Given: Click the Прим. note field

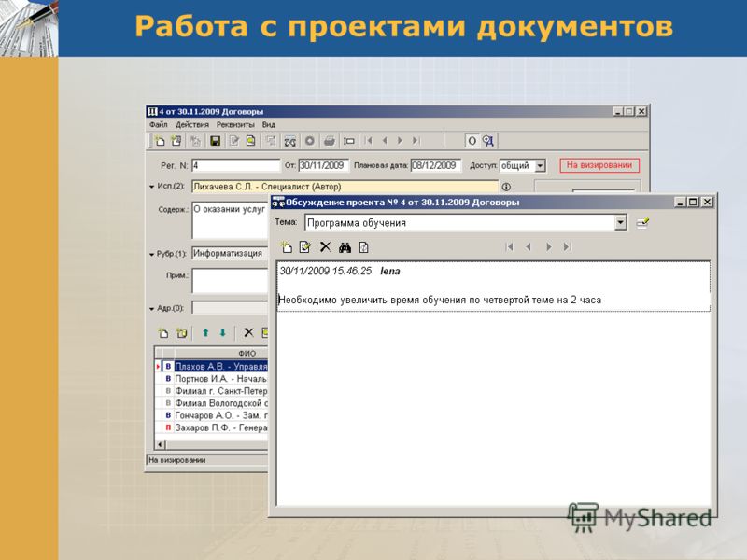Looking at the screenshot, I should [x=231, y=281].
